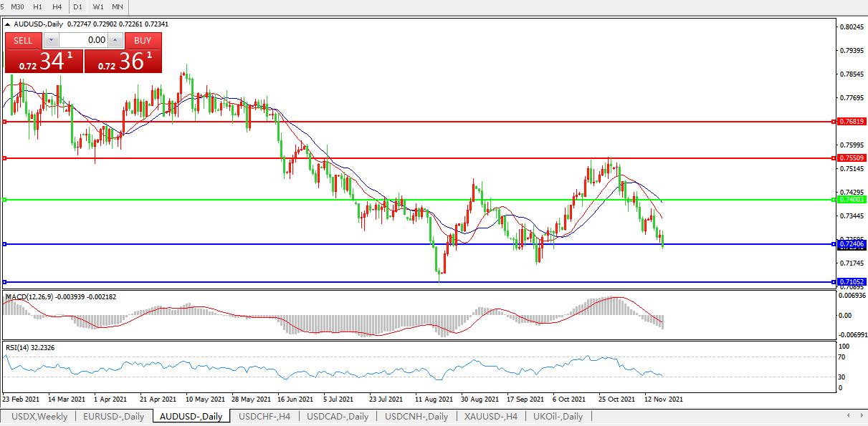Switch to the M30 timeframe

[x=17, y=6]
